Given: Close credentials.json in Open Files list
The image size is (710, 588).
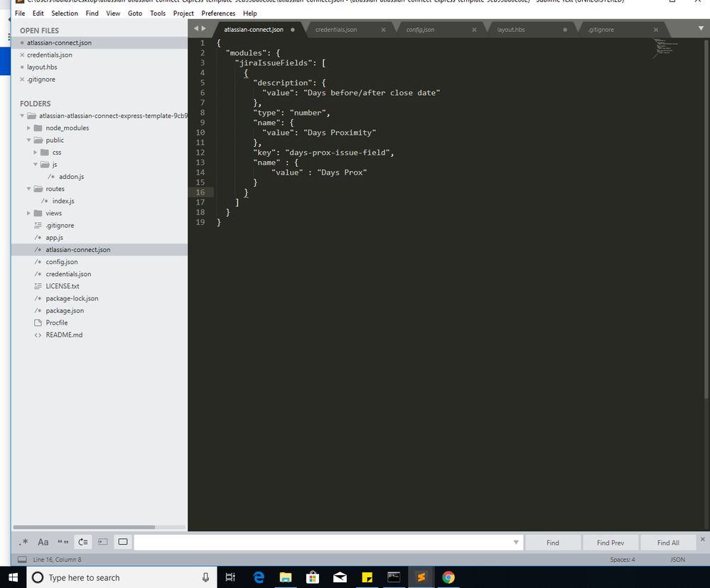Looking at the screenshot, I should pos(22,55).
